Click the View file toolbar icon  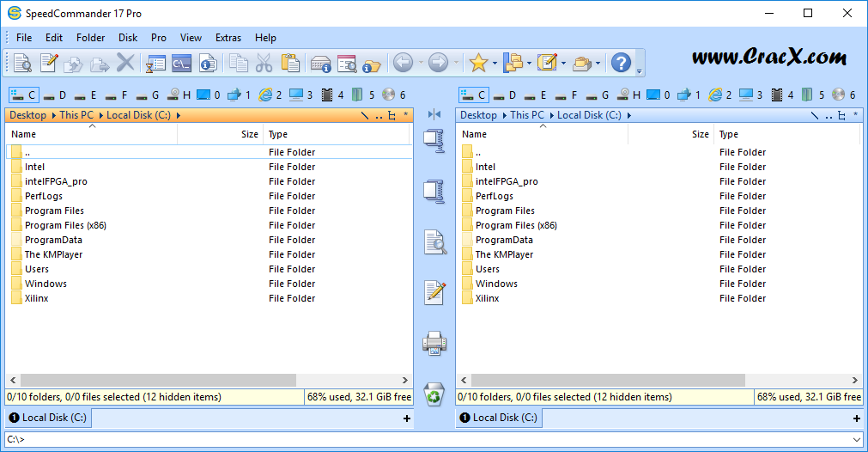(22, 63)
